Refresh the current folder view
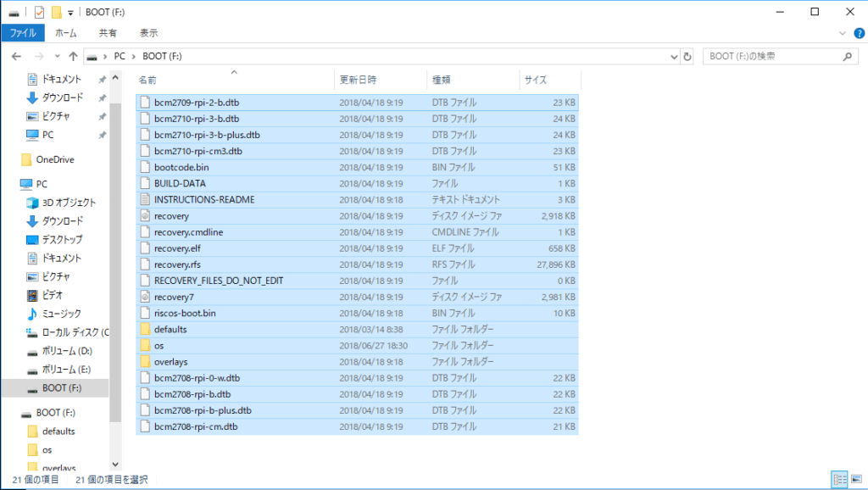 pyautogui.click(x=687, y=57)
